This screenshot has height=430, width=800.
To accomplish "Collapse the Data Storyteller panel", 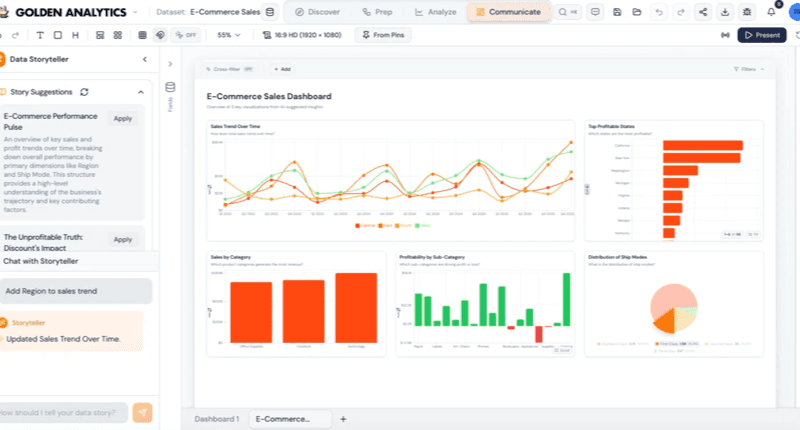I will [x=169, y=63].
